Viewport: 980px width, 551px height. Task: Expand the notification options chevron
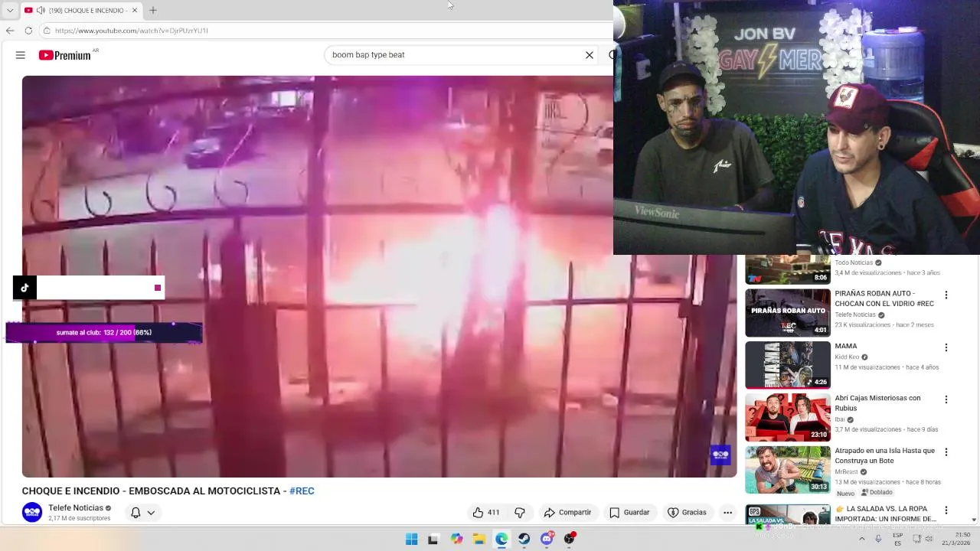point(151,513)
